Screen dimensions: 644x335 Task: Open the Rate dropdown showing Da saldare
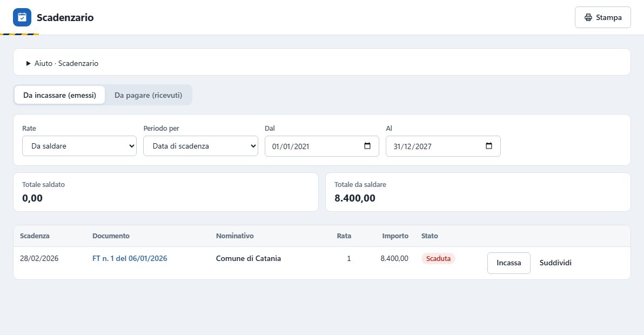click(79, 146)
